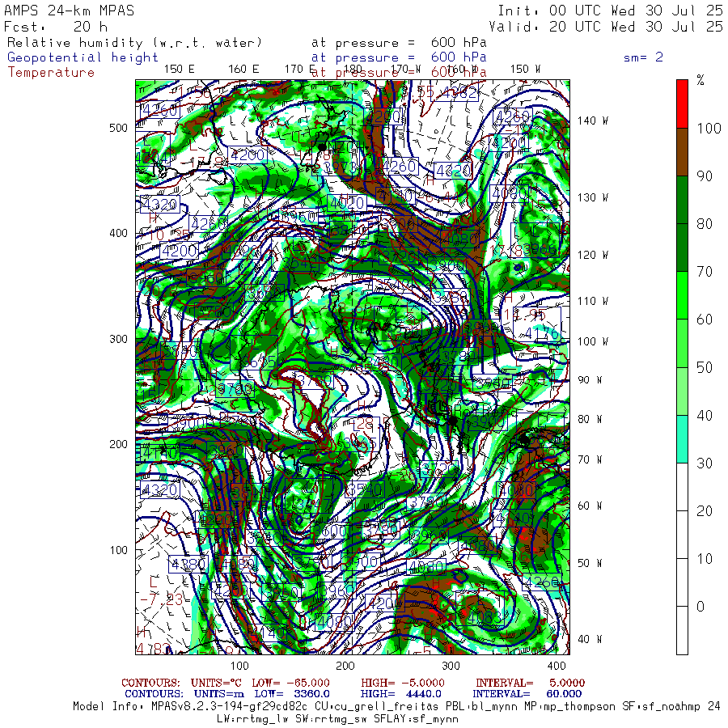Click the 'HIGH= 4440.0' height contour text
Image resolution: width=728 pixels, height=728 pixels.
[x=400, y=694]
